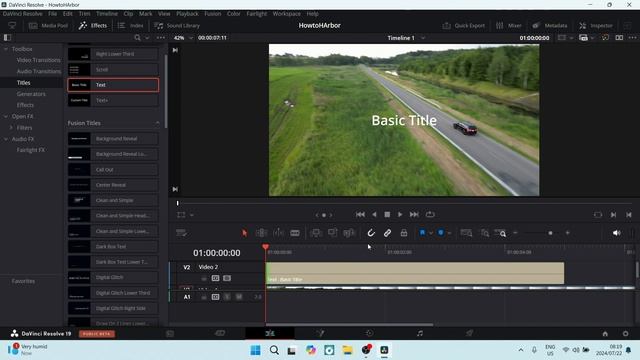Image resolution: width=640 pixels, height=360 pixels.
Task: Select the arrow Selection Mode tool
Action: [244, 233]
